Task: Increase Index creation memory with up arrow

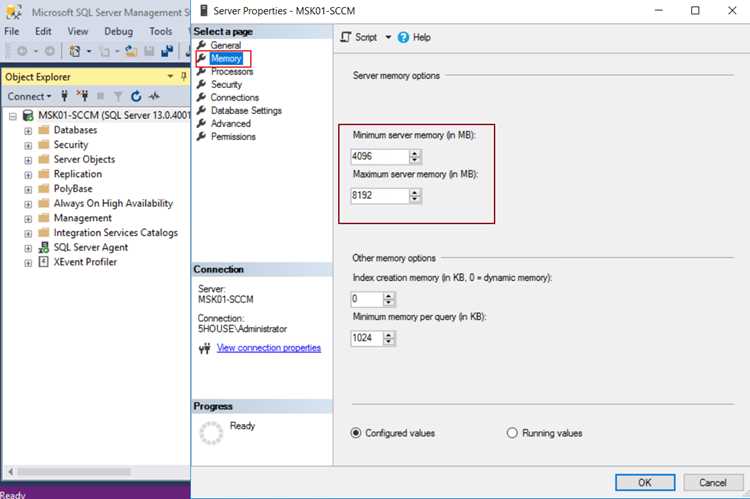Action: click(388, 296)
